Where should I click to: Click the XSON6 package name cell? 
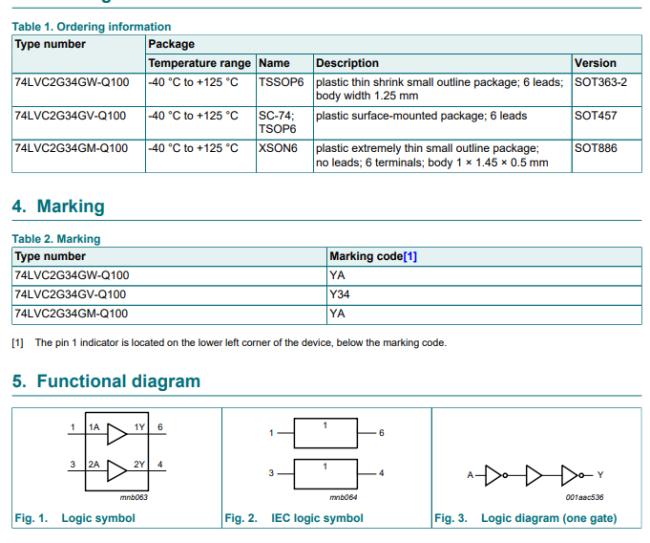[277, 148]
